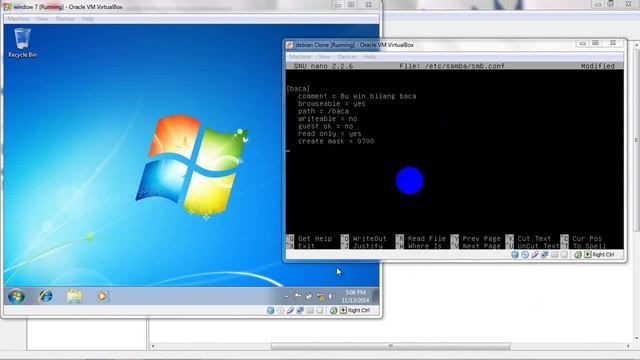Open Devices menu in window 7 VirtualBox
This screenshot has height=360, width=640.
[65, 19]
